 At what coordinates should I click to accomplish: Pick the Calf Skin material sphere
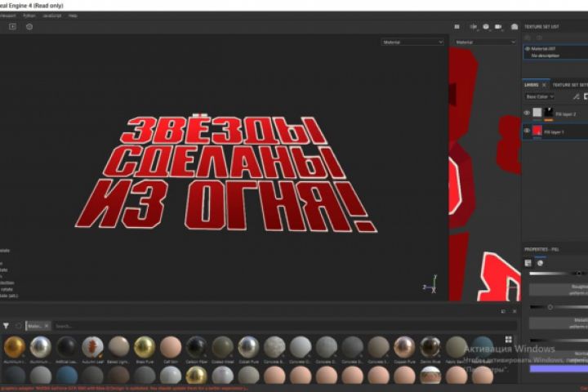click(x=171, y=347)
